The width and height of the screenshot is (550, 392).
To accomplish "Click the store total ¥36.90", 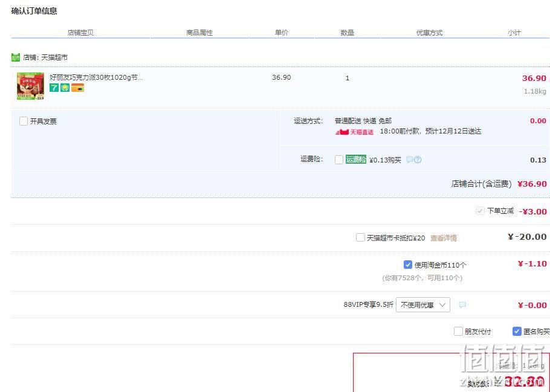I will (532, 184).
